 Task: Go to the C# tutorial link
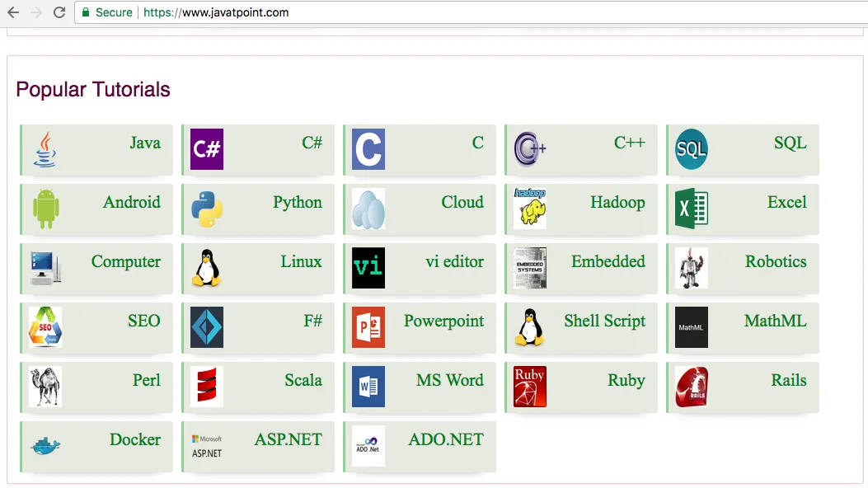(x=312, y=143)
